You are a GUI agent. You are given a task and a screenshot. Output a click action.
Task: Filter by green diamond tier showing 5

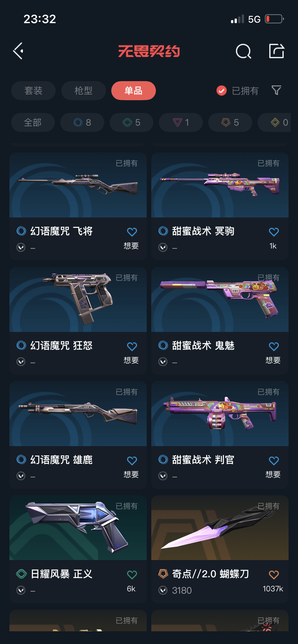tap(131, 122)
